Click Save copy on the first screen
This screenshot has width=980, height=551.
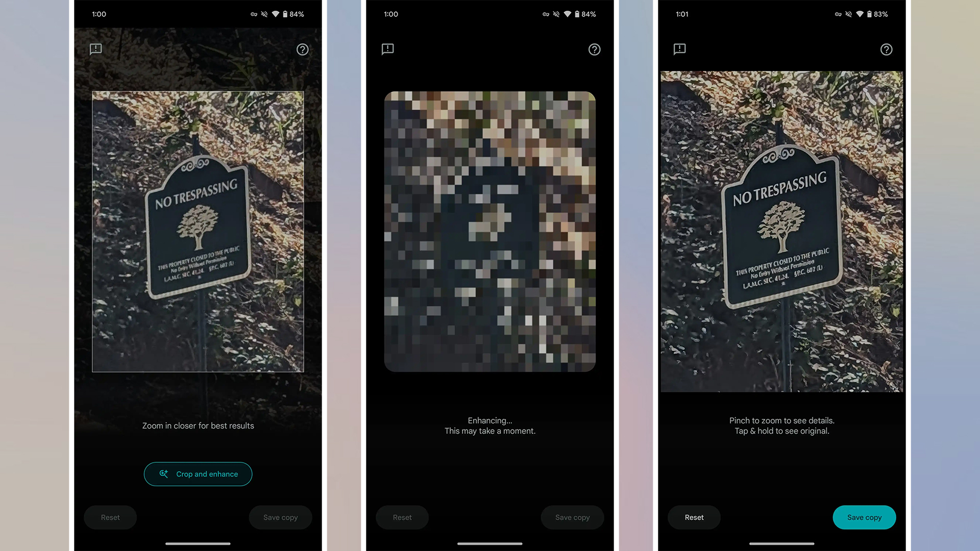(281, 517)
